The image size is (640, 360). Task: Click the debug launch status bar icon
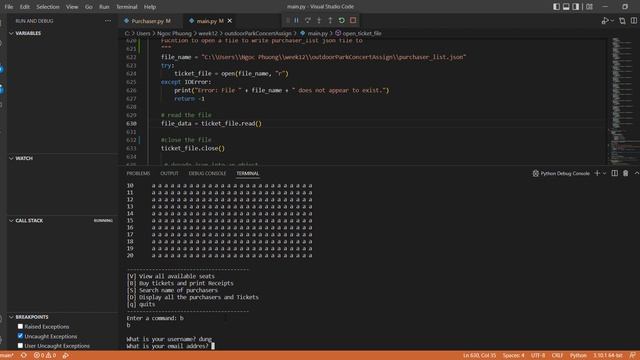pos(66,356)
